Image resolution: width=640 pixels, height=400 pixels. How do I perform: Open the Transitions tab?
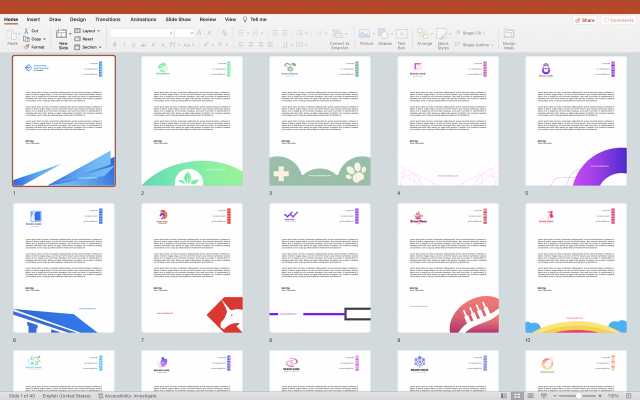tap(107, 19)
